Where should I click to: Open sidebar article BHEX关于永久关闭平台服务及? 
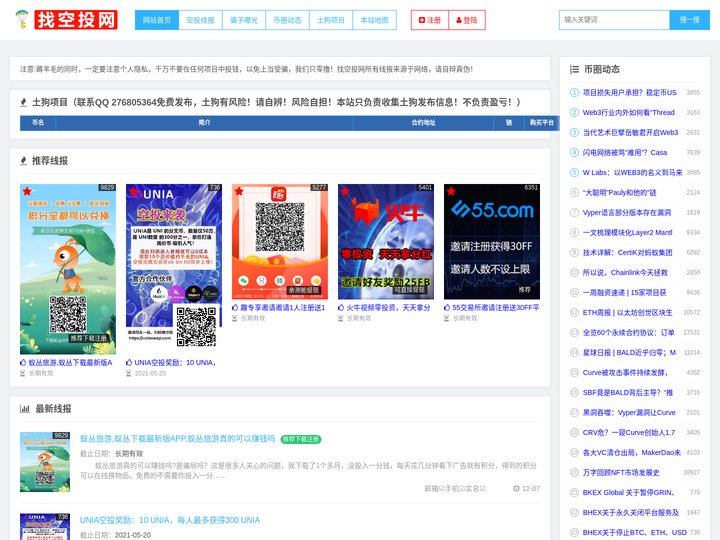click(x=630, y=512)
